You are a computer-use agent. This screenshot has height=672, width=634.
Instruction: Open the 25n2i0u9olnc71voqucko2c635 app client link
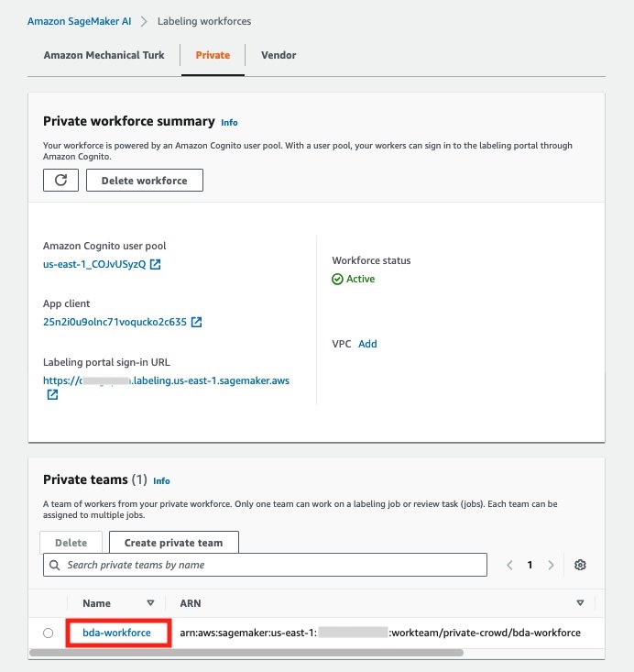point(115,322)
